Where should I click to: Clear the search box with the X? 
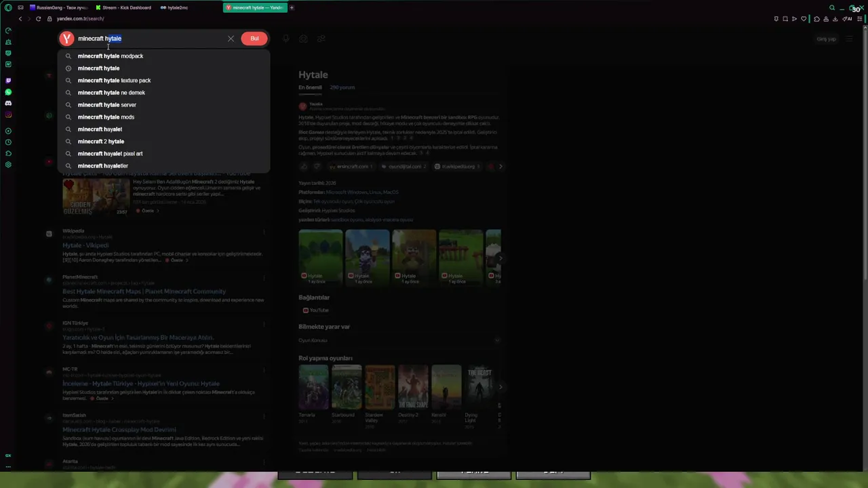231,39
